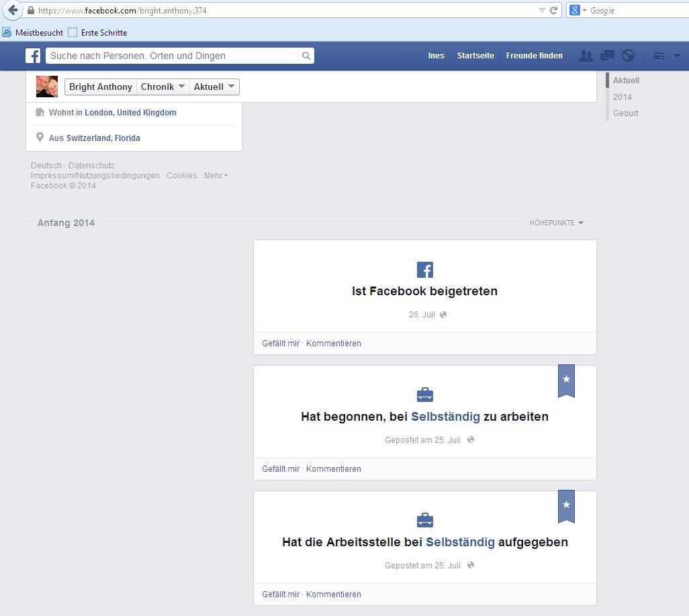Click globe icon in 'Hat begonnen' card date
This screenshot has width=689, height=616.
(471, 440)
